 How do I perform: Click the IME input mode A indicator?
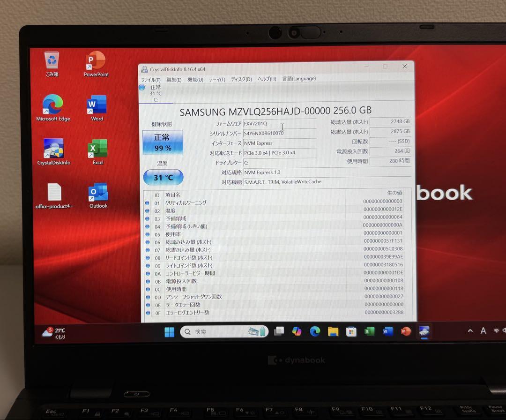pyautogui.click(x=483, y=330)
